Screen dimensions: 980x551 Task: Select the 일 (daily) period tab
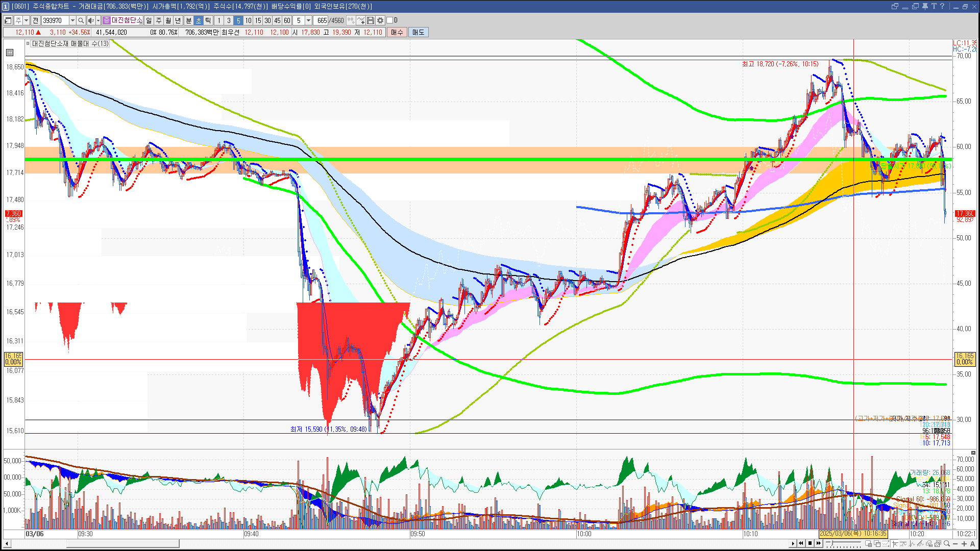pos(149,20)
